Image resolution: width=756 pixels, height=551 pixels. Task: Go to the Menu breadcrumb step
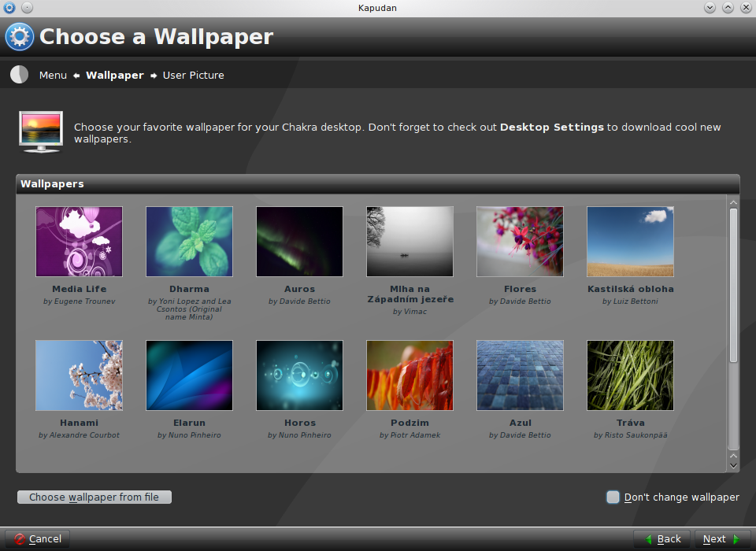[x=53, y=76]
